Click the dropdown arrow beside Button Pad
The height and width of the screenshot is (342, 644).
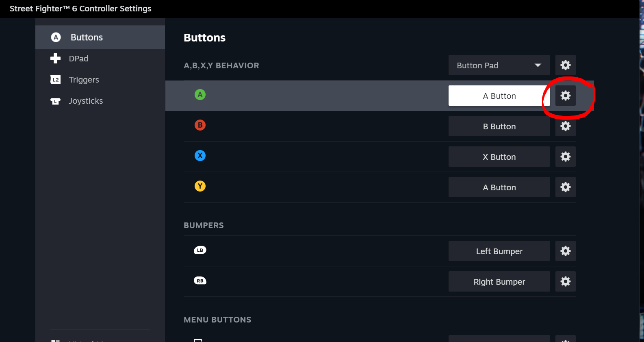tap(538, 65)
